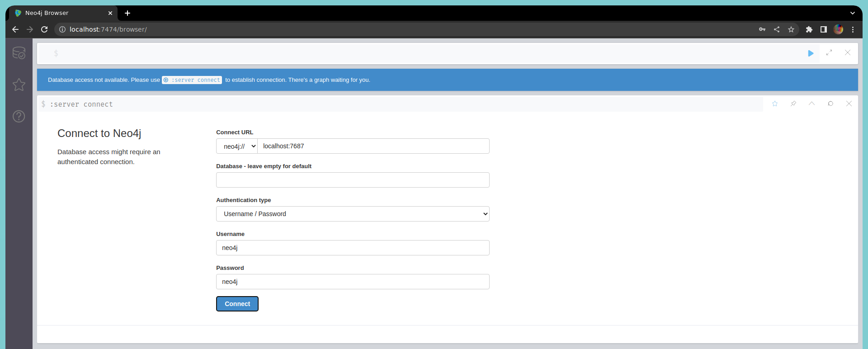
Task: Click the Connect button
Action: pyautogui.click(x=237, y=304)
